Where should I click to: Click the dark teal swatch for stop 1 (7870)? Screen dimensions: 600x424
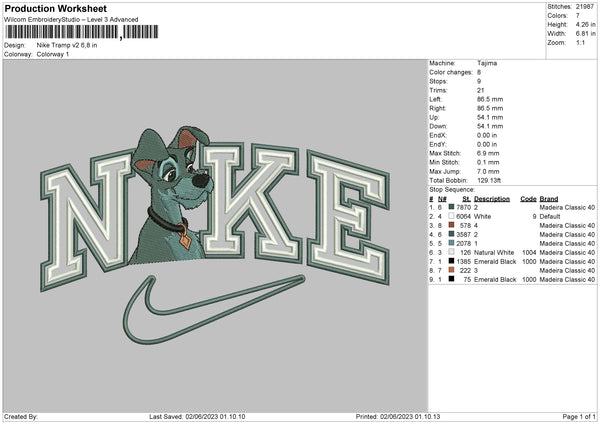451,207
